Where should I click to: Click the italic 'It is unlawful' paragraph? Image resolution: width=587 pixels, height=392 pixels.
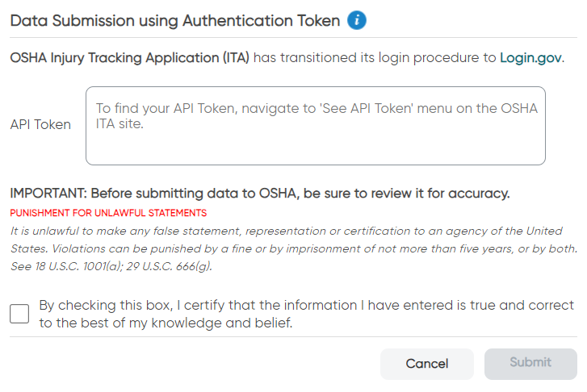coord(294,248)
